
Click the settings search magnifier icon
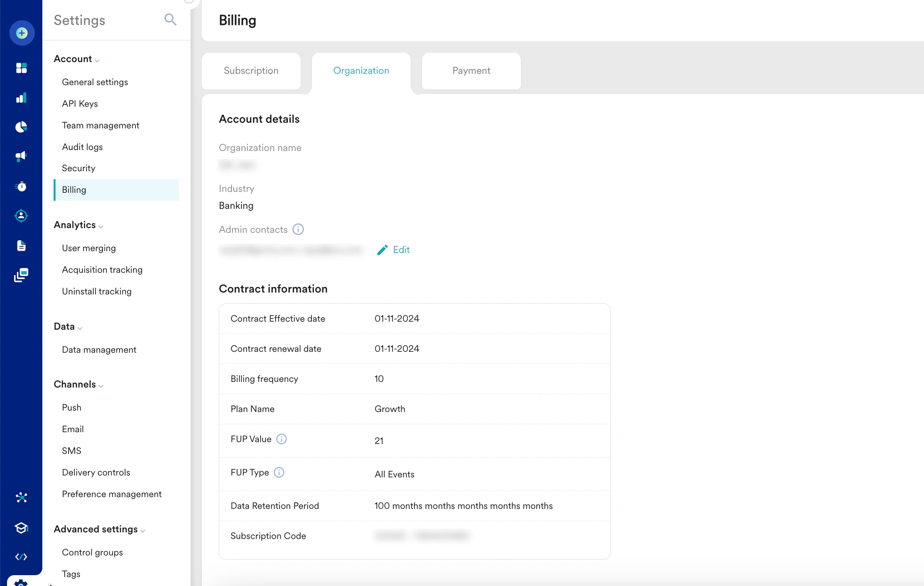(170, 20)
